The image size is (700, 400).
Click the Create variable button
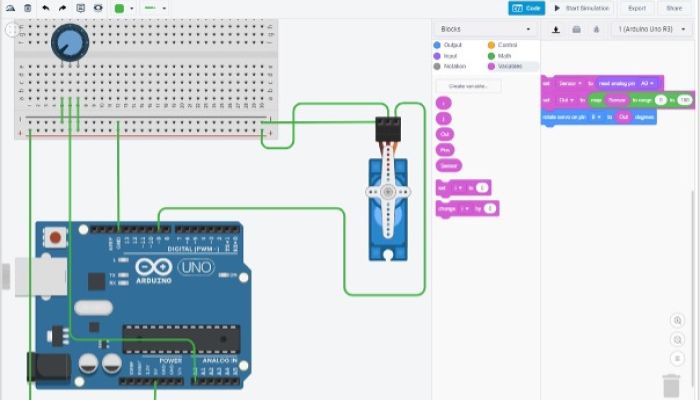(468, 86)
